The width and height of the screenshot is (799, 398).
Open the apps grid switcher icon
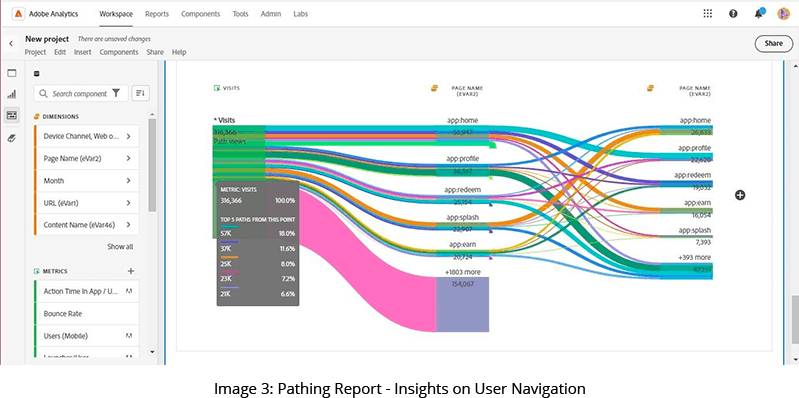(x=707, y=14)
